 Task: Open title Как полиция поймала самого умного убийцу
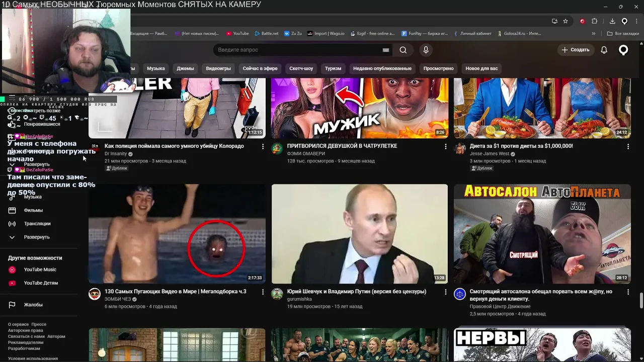coord(174,146)
